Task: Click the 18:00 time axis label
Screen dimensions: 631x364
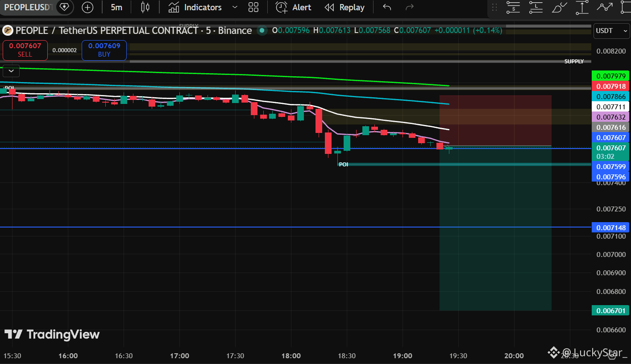Action: 291,356
